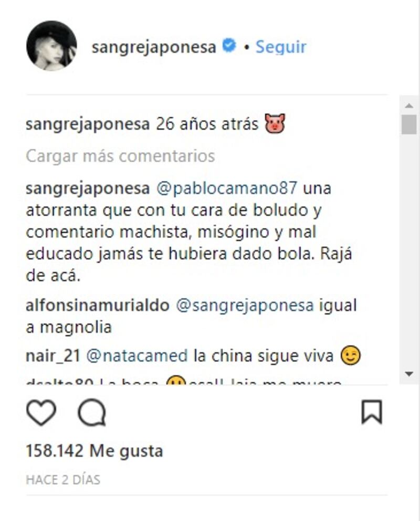Viewport: 420px width, 521px height.
Task: Open the @pablocamano87 mention
Action: point(226,189)
